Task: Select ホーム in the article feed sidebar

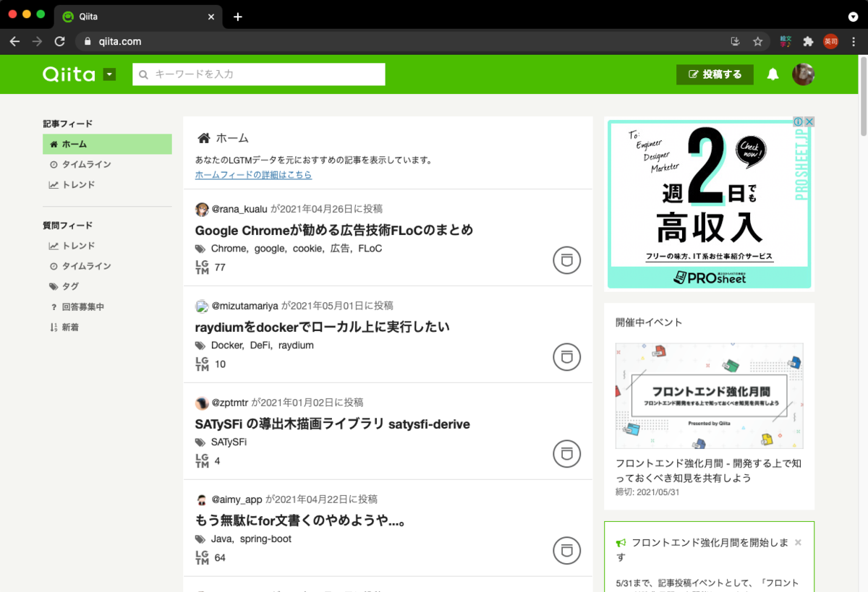Action: [107, 144]
